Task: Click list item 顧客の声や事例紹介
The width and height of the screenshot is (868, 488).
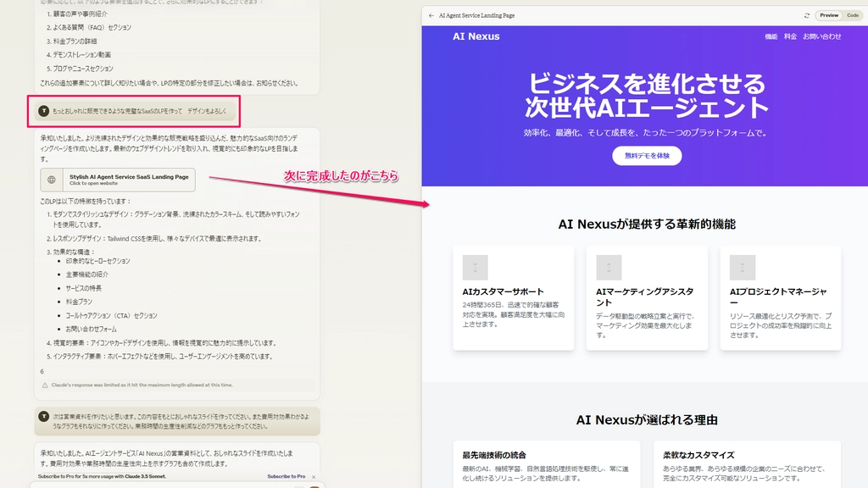Action: click(81, 14)
